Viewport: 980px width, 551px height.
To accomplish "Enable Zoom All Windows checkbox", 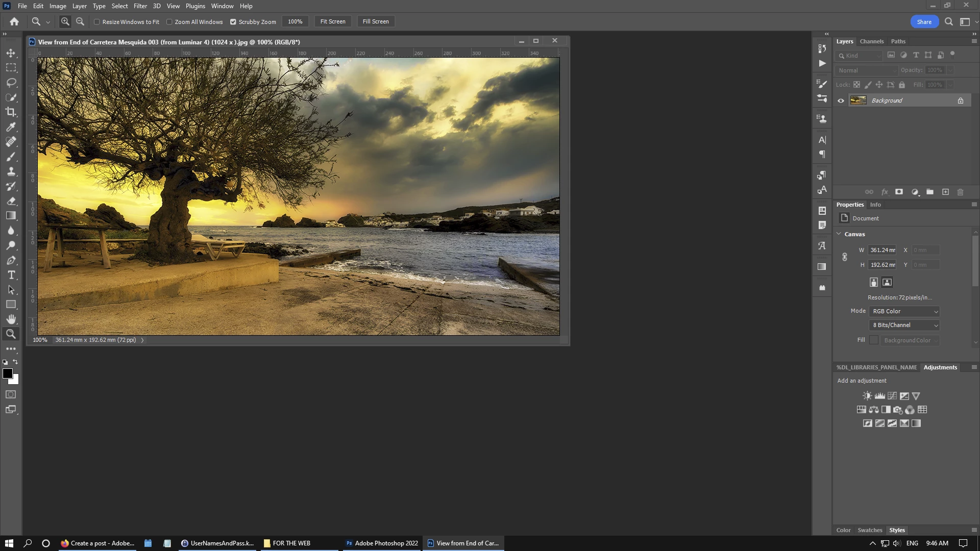I will 169,22.
